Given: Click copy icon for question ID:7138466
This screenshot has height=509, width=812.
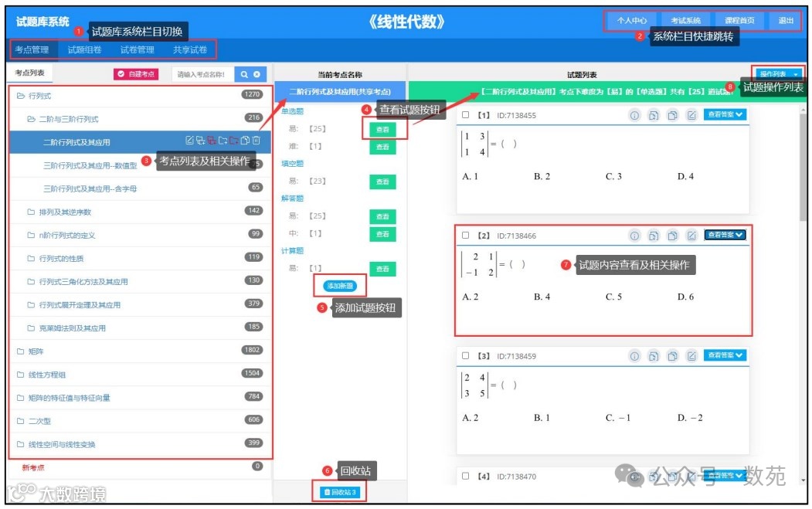Looking at the screenshot, I should [672, 236].
